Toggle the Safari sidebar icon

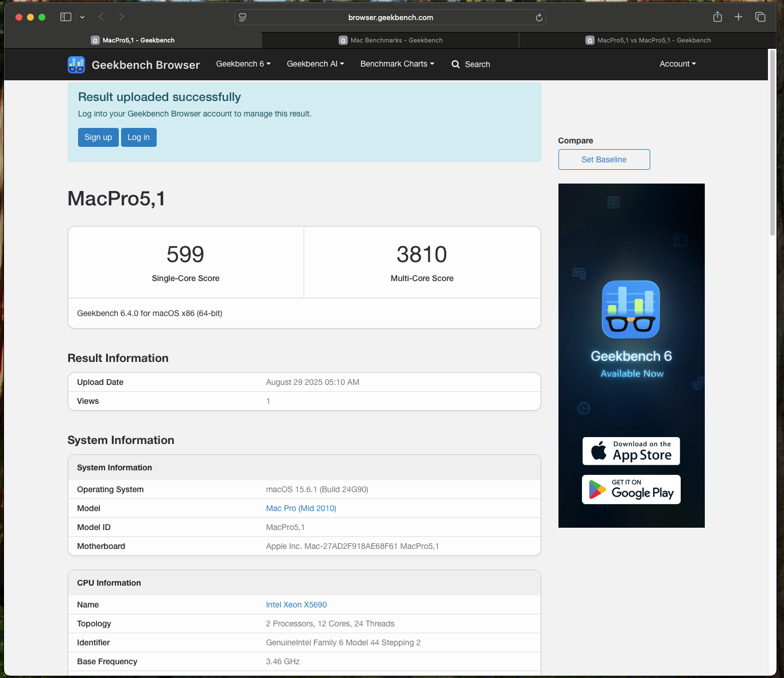(66, 17)
